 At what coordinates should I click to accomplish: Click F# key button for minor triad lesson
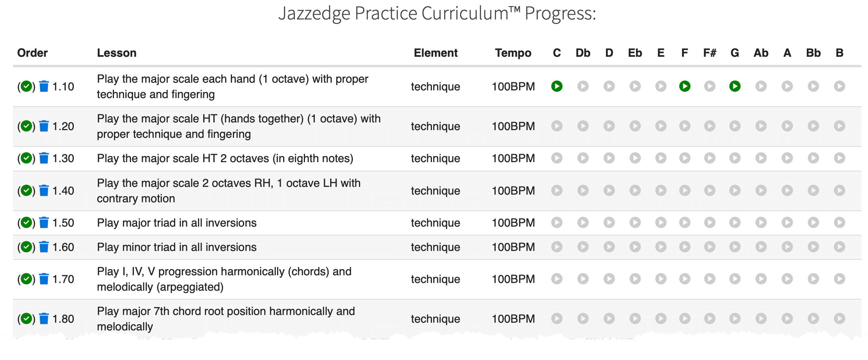(x=709, y=247)
